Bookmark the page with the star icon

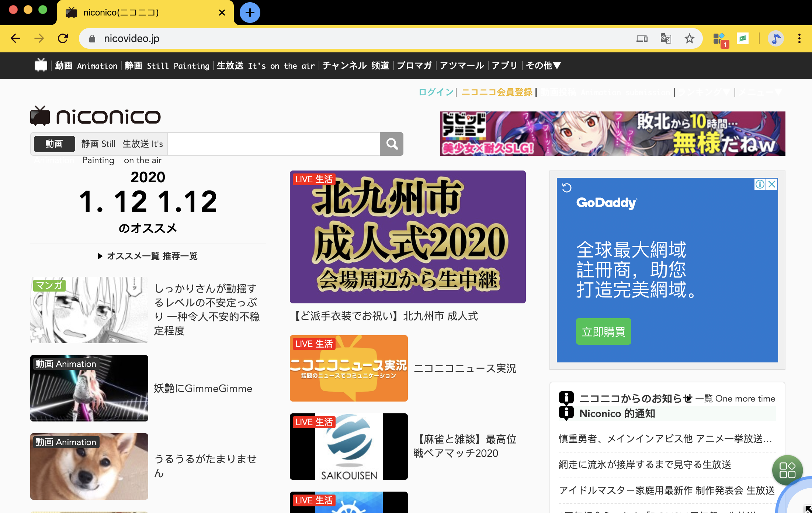tap(689, 38)
